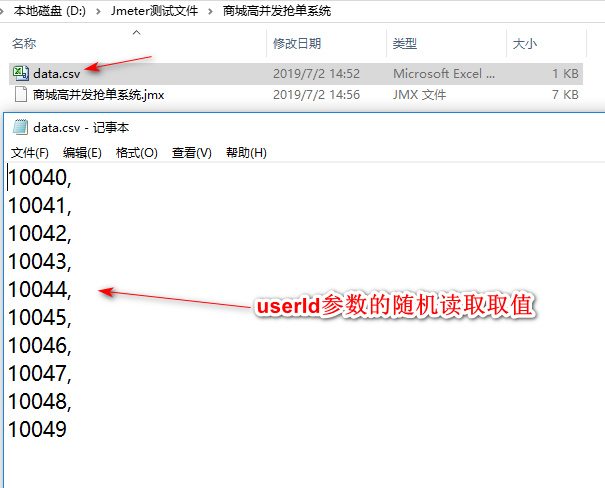The height and width of the screenshot is (488, 605).
Task: Place cursor on line 10044 in Notepad
Action: 40,290
